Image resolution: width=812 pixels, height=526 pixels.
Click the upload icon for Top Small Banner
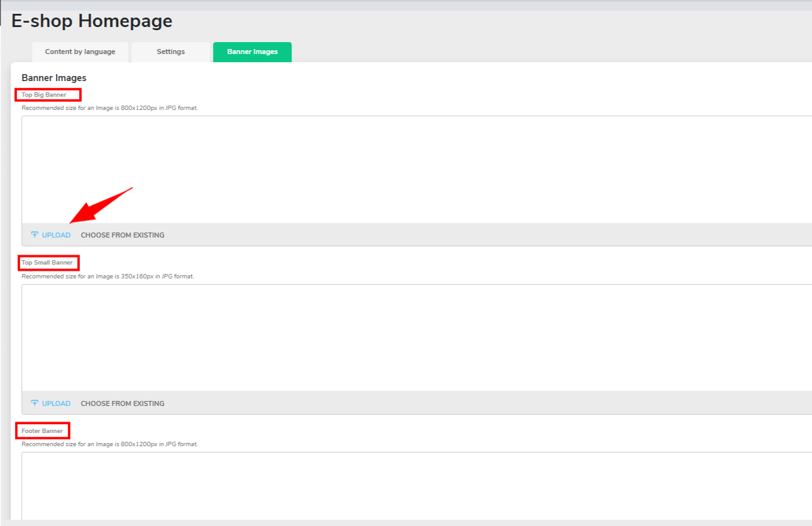tap(35, 403)
